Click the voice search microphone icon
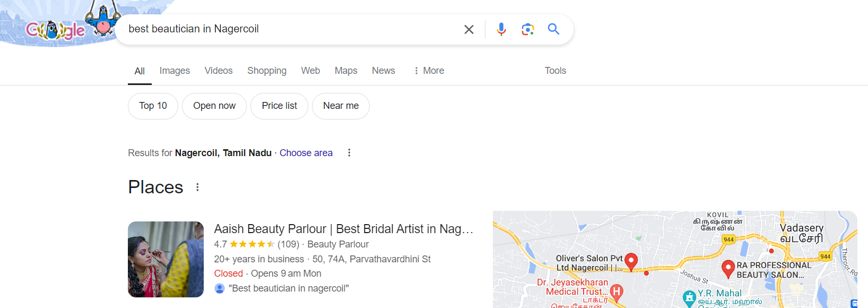 [501, 29]
